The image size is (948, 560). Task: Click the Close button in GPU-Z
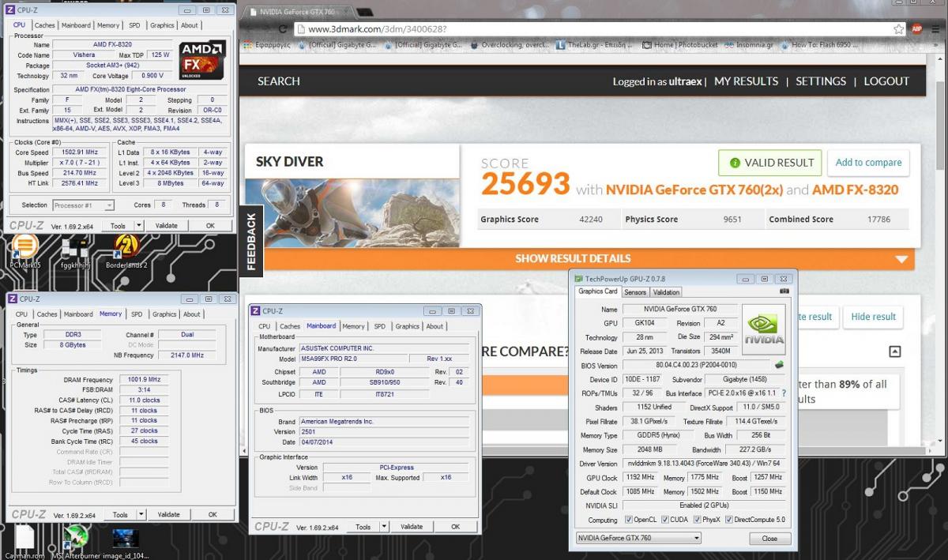coord(769,539)
